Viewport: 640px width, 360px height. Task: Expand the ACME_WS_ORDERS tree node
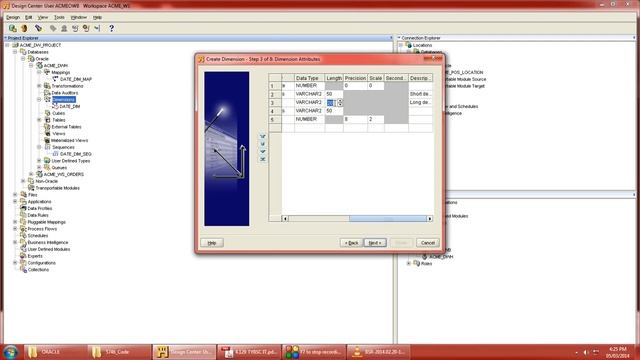[31, 174]
